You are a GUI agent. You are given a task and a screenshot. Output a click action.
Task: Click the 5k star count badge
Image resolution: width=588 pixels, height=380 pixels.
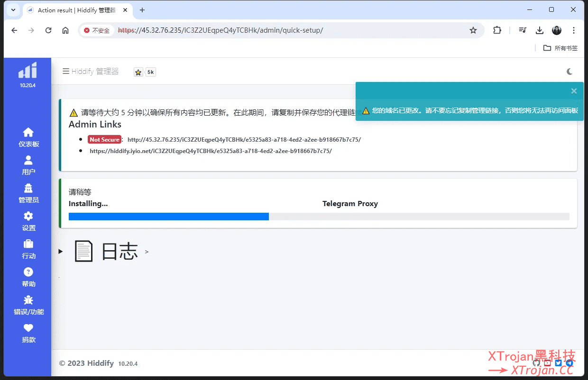coord(151,72)
